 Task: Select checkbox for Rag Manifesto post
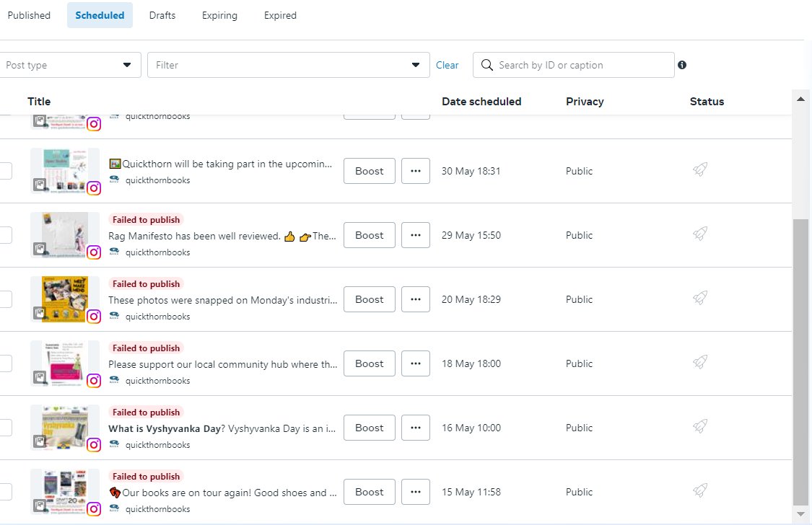[5, 235]
